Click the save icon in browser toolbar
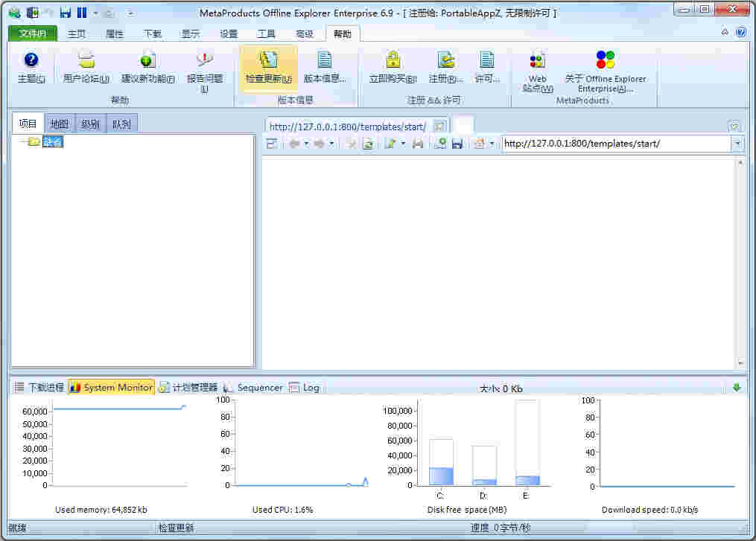The image size is (756, 541). coord(457,144)
